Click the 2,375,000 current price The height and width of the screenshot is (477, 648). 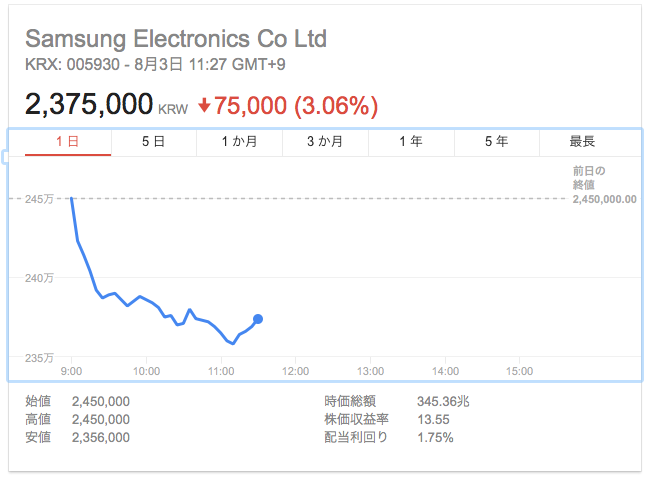[x=88, y=104]
